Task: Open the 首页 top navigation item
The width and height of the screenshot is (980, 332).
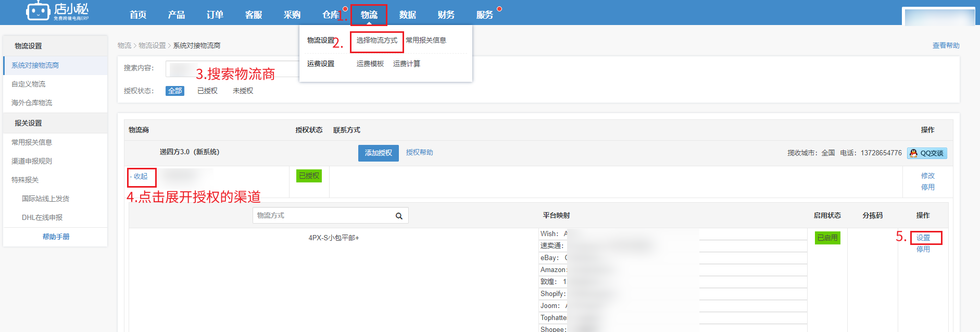Action: [138, 15]
